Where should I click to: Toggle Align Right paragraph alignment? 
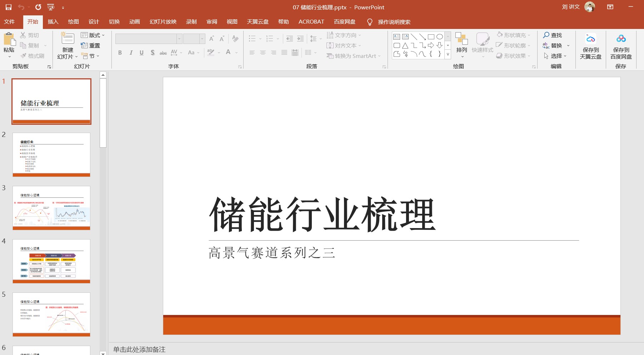point(273,53)
